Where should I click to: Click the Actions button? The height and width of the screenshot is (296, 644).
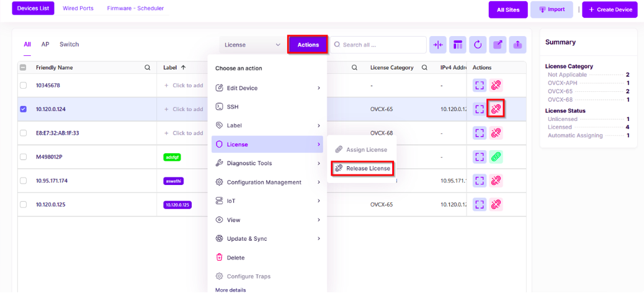click(308, 45)
